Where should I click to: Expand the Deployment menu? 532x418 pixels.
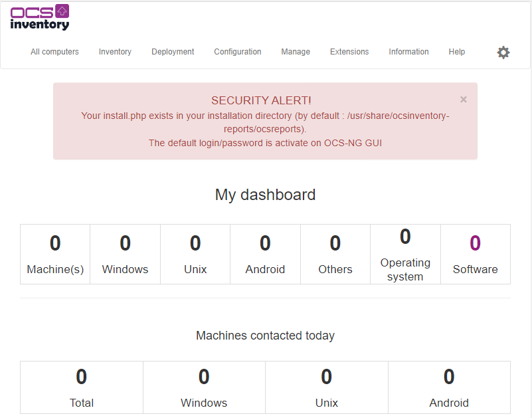coord(173,52)
